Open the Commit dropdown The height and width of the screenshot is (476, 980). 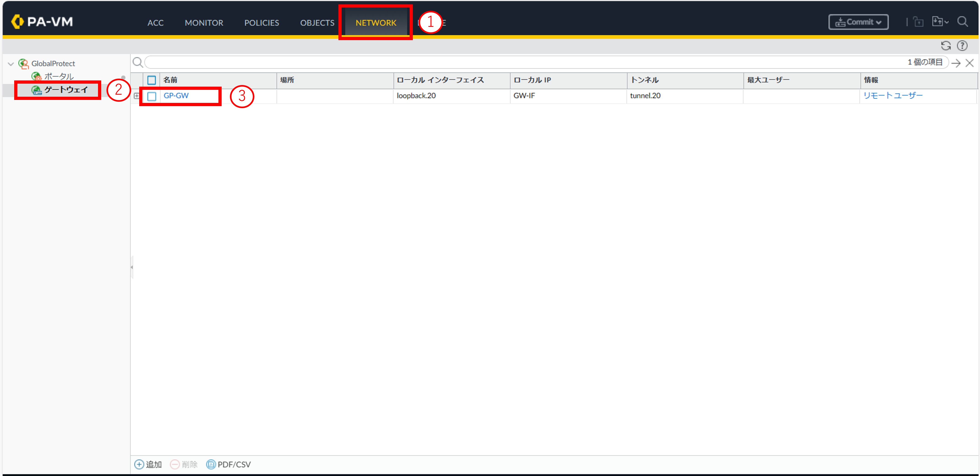coord(858,22)
